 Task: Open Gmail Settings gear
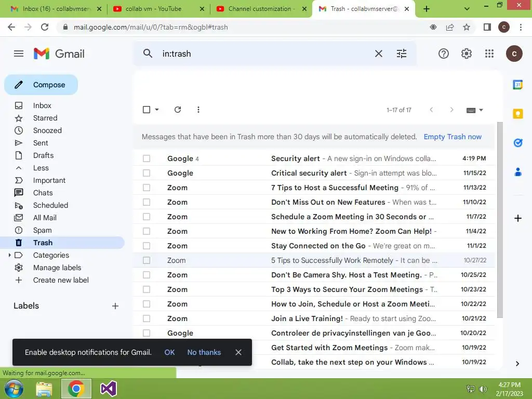point(466,54)
